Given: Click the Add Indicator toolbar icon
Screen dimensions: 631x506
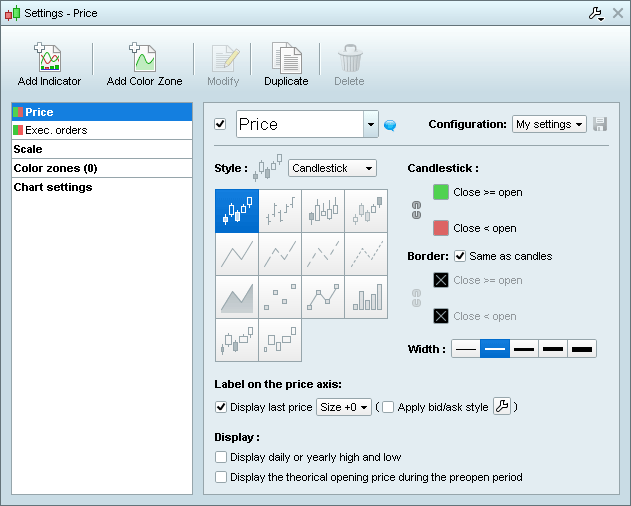Looking at the screenshot, I should tap(49, 59).
